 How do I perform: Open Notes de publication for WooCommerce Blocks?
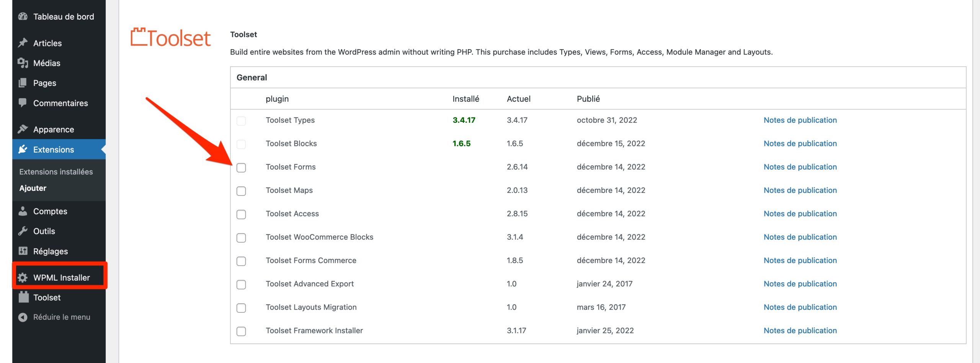coord(800,237)
